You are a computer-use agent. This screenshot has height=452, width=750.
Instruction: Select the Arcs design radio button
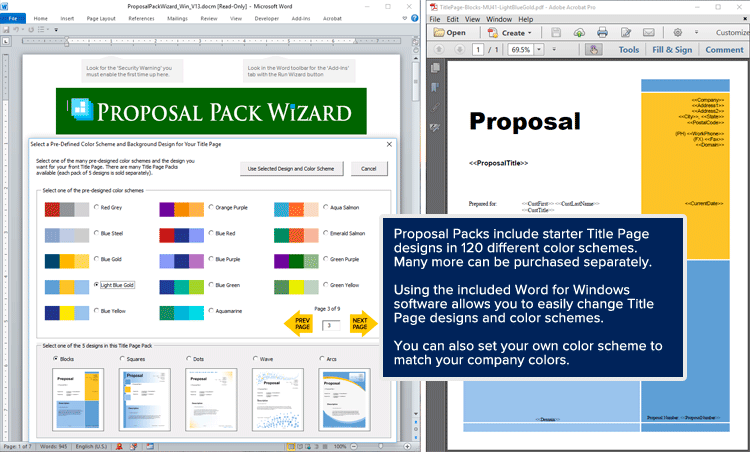[x=322, y=358]
